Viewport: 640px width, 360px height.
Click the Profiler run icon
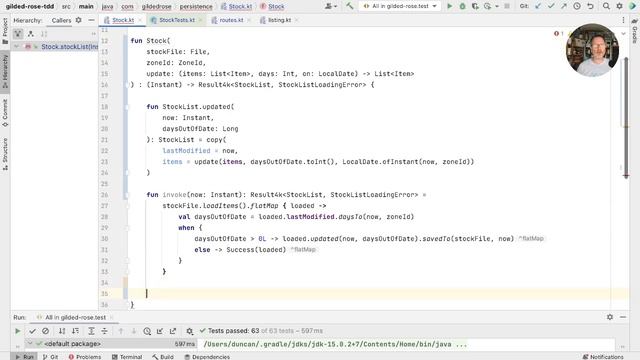tap(487, 6)
